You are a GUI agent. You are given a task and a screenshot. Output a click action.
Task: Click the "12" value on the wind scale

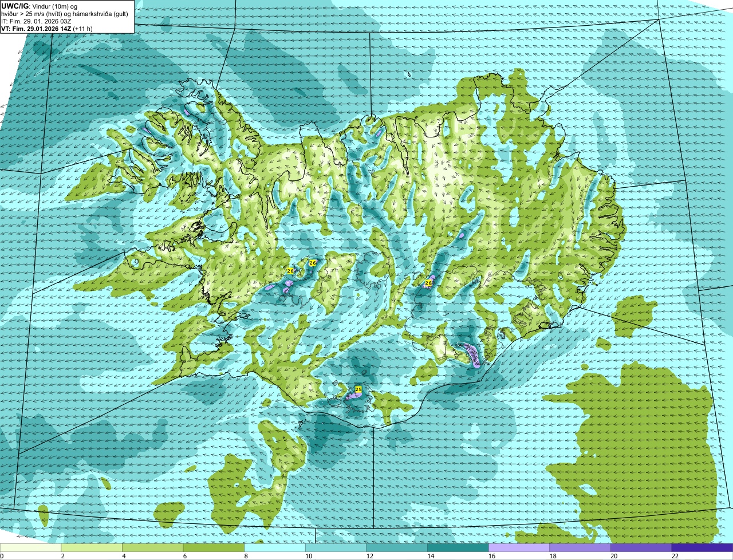(369, 556)
